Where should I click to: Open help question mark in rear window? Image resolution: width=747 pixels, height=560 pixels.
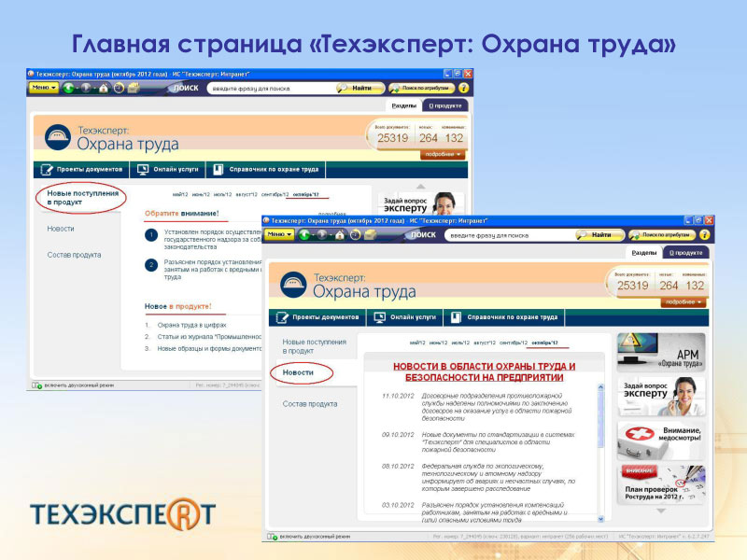[463, 88]
